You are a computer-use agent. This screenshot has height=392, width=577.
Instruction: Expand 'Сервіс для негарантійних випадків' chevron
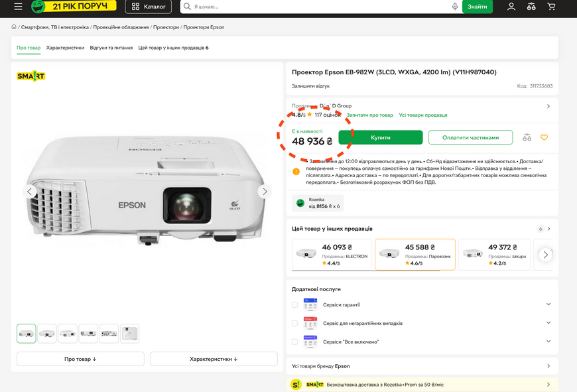click(548, 323)
